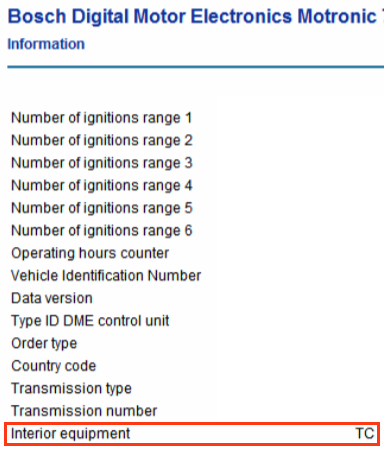Select the Type ID DME control unit row

click(194, 321)
